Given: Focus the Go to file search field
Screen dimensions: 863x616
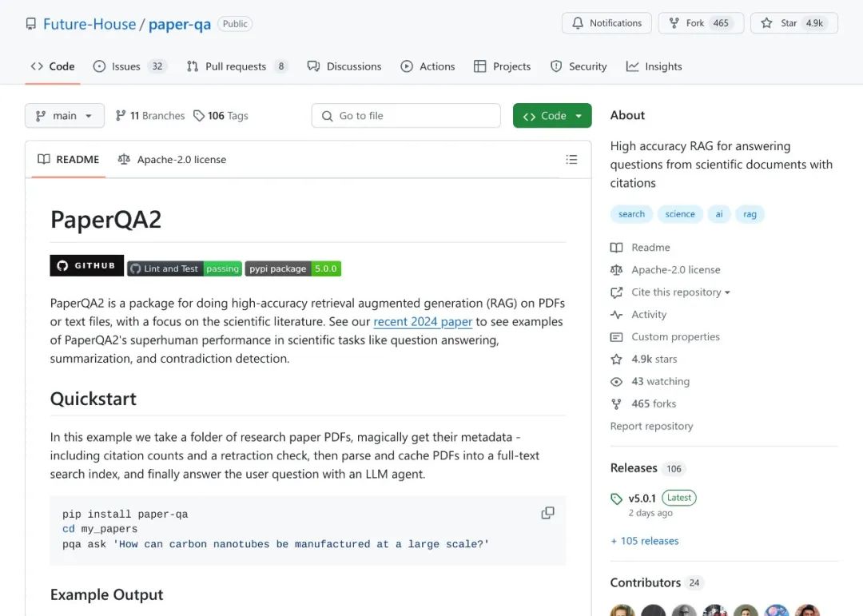Looking at the screenshot, I should tap(406, 116).
